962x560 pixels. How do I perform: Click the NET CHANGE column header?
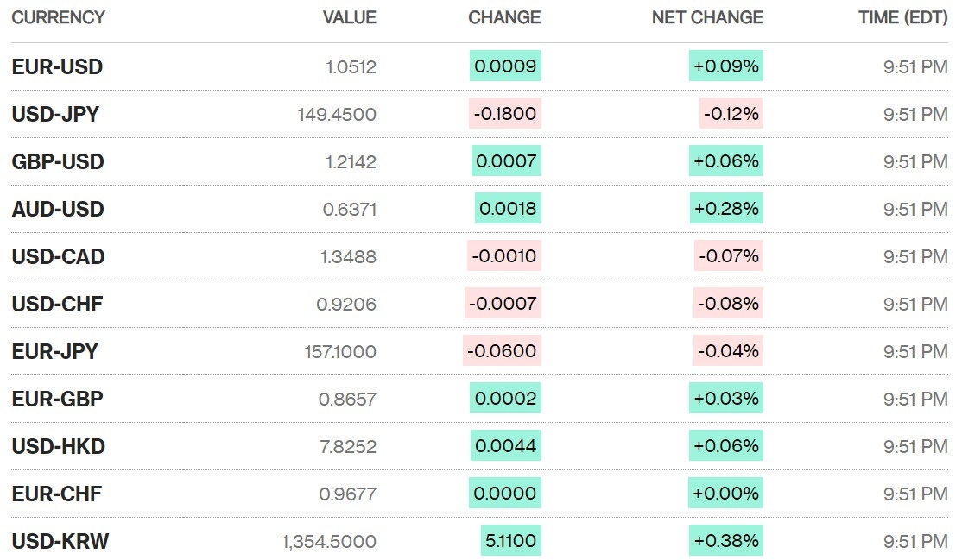point(707,17)
